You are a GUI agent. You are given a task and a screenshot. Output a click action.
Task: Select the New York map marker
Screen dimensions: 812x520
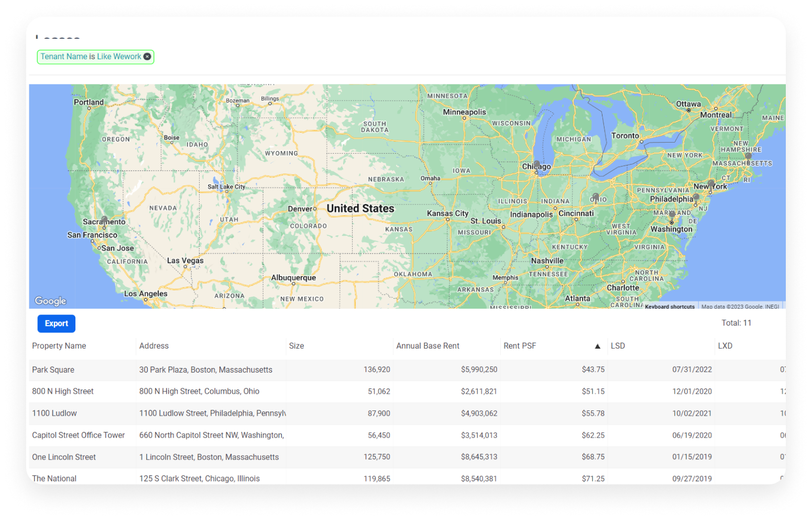[710, 183]
